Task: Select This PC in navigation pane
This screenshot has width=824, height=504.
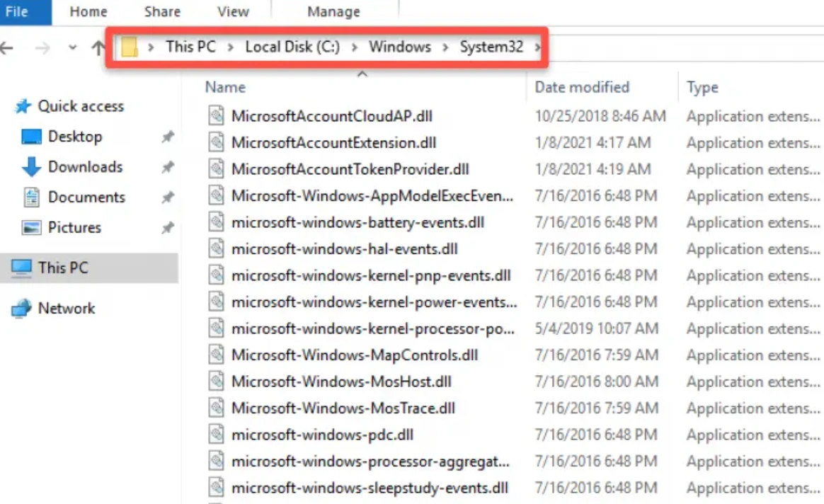Action: (63, 268)
